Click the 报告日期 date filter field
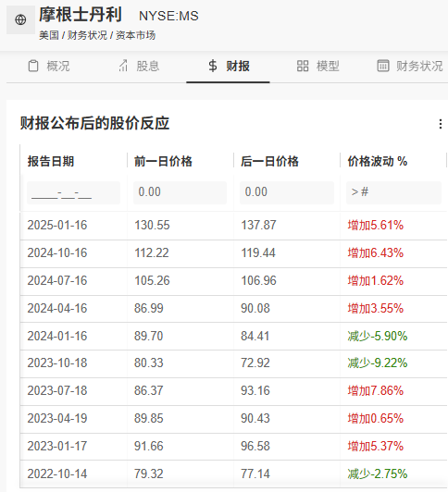Screen dimensions: 448x492 (x=73, y=192)
